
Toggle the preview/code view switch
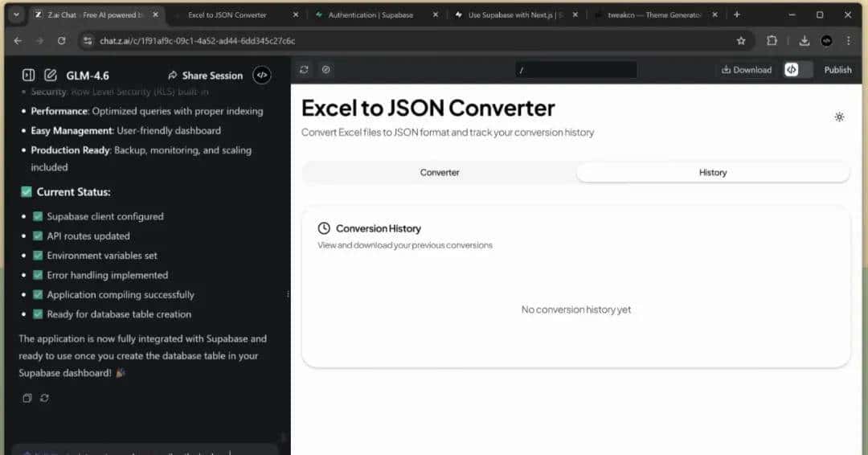click(x=799, y=70)
